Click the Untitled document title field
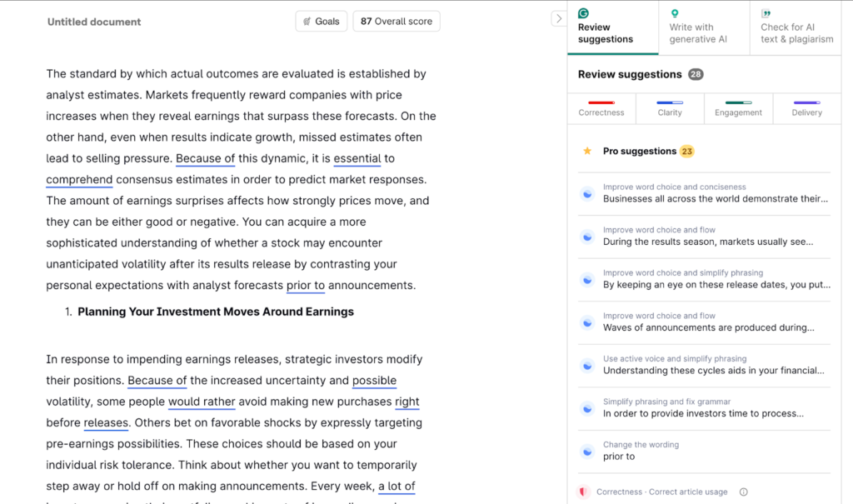The width and height of the screenshot is (853, 504). pos(94,22)
